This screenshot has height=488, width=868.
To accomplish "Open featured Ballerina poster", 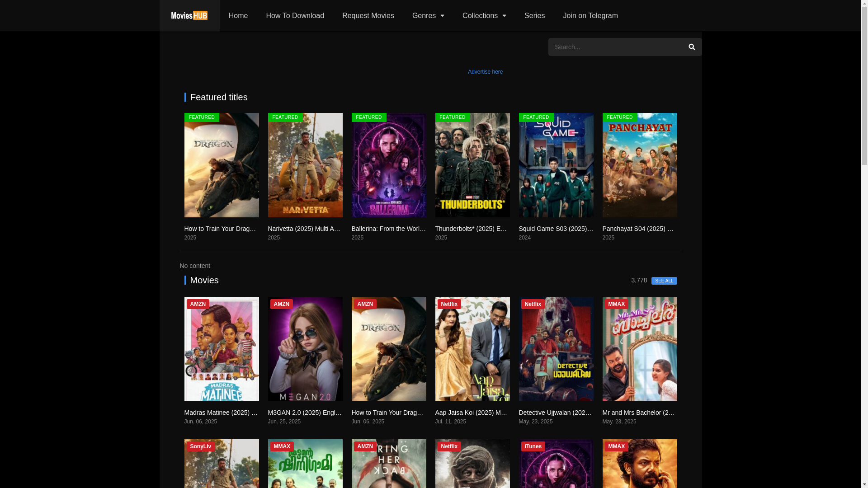I will point(389,165).
